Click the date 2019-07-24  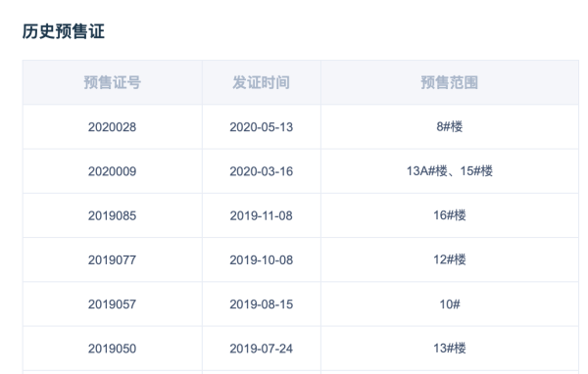click(x=261, y=349)
